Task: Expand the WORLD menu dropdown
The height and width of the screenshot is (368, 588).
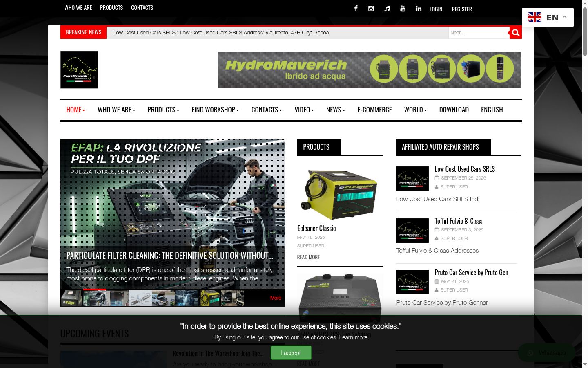Action: pos(415,110)
